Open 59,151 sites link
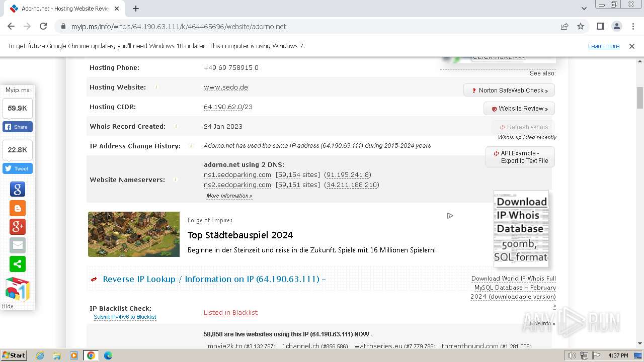Screen dimensions: 644x362 click(x=289, y=185)
